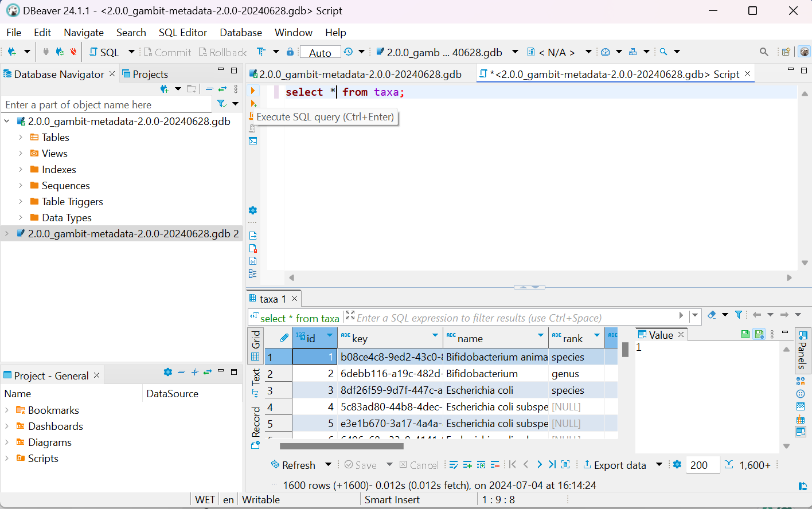Switch to the Projects tab
Image resolution: width=812 pixels, height=509 pixels.
150,75
